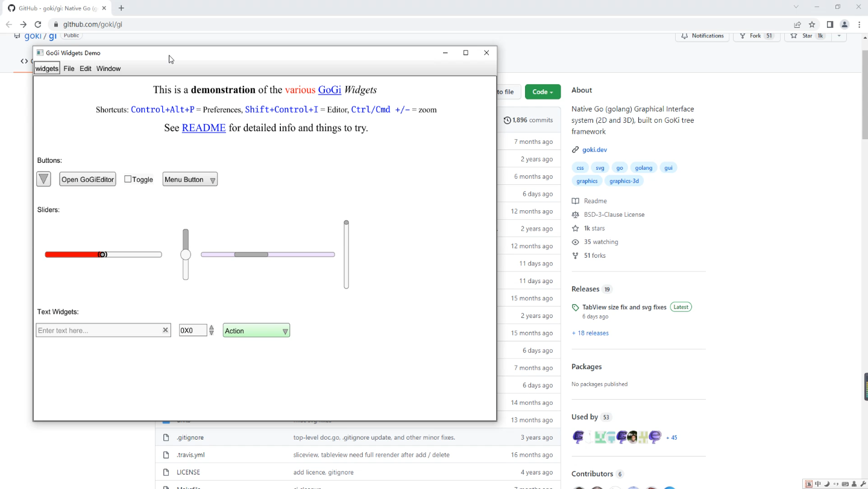Screen dimensions: 868x489
Task: Expand the Menu Button dropdown
Action: [x=190, y=179]
